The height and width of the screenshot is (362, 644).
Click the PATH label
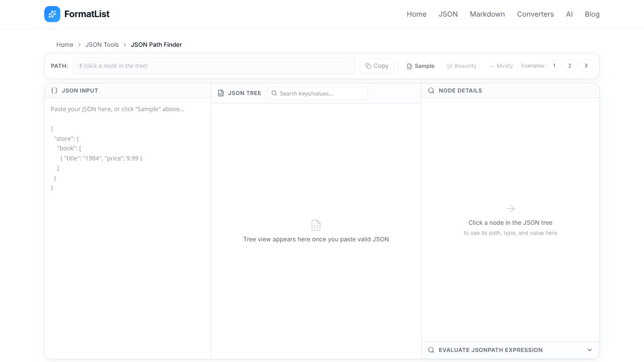point(59,66)
